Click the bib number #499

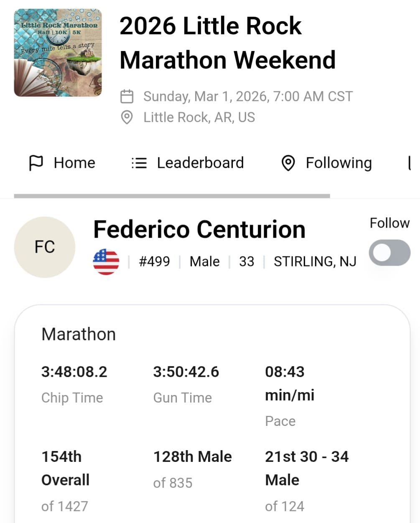pyautogui.click(x=154, y=261)
